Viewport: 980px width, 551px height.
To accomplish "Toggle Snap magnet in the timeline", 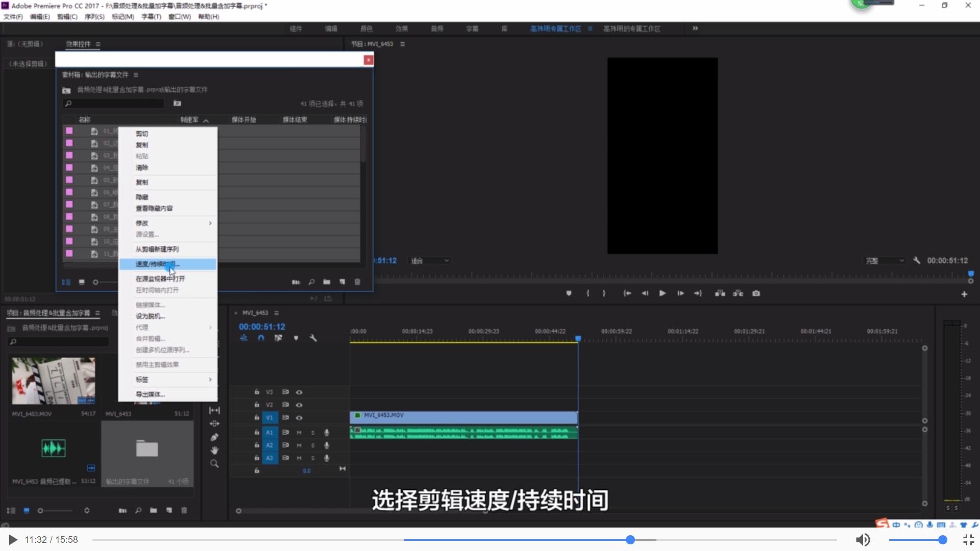I will coord(261,337).
